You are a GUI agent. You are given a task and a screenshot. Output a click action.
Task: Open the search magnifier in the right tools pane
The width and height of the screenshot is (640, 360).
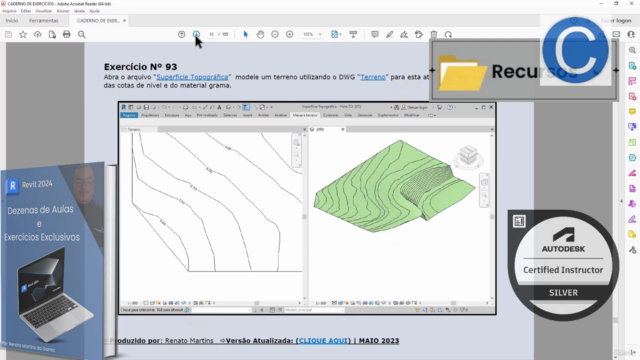(632, 50)
